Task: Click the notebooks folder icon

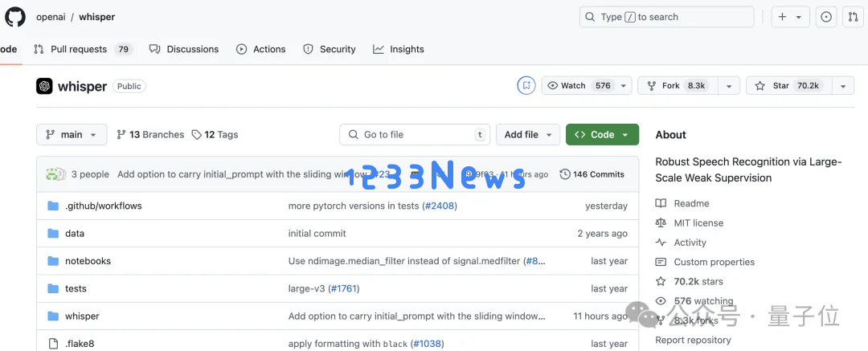Action: point(53,261)
